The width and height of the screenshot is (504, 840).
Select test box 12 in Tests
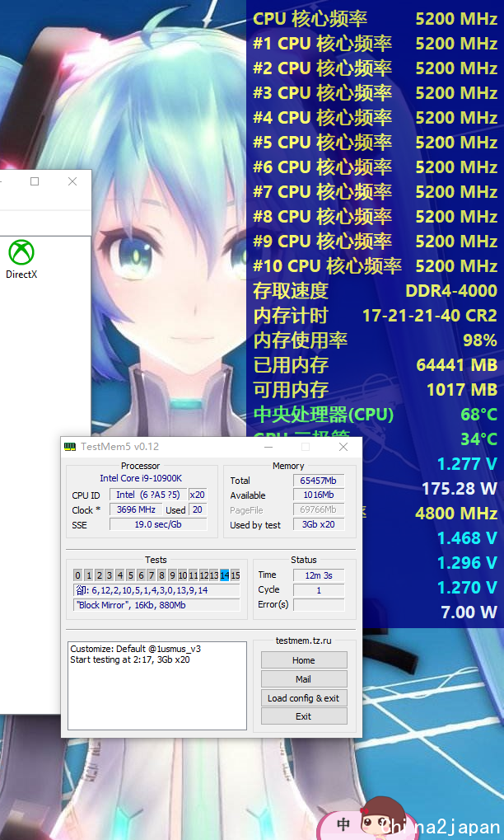click(x=203, y=575)
